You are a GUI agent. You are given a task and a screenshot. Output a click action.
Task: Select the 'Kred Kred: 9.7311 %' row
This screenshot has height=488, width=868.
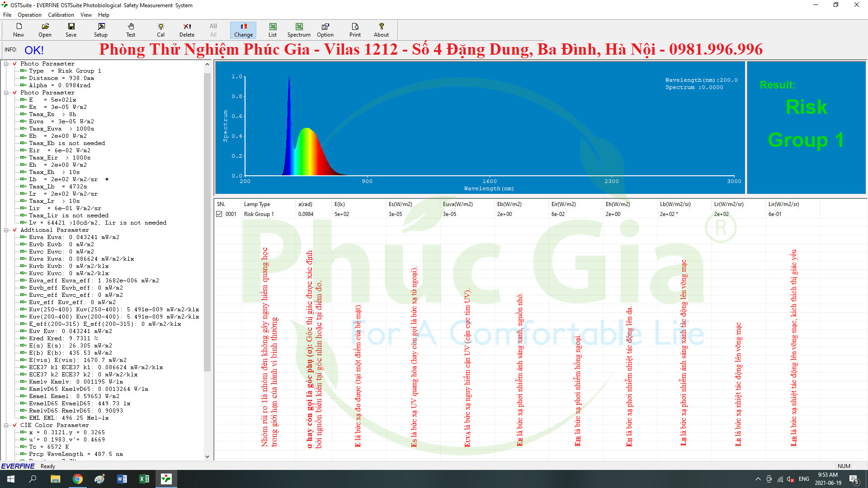(x=63, y=338)
